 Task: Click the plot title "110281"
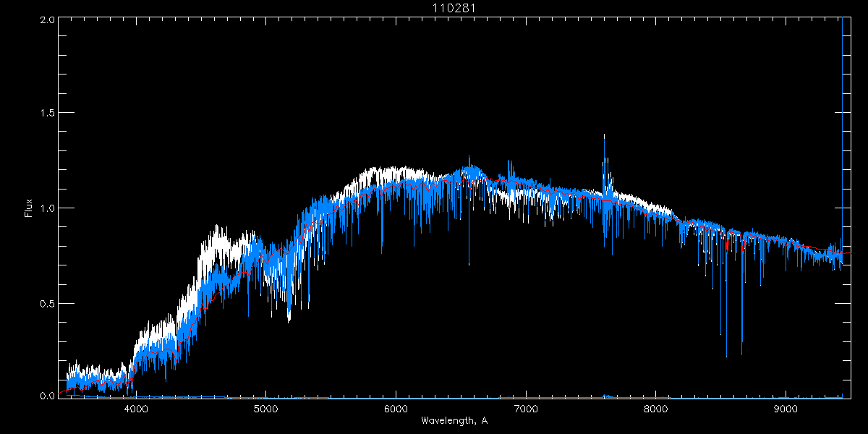point(454,8)
